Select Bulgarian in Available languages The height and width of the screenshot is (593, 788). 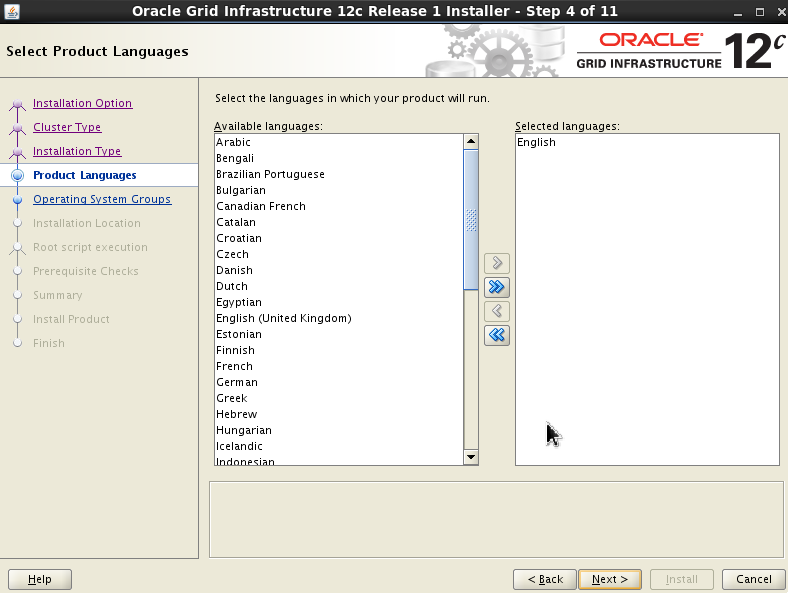[x=339, y=190]
